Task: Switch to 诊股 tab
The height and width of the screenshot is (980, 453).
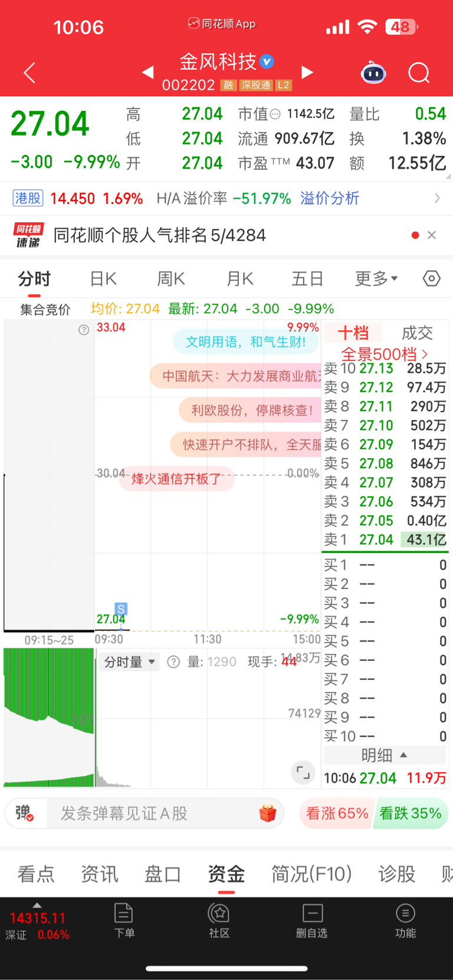Action: (397, 873)
